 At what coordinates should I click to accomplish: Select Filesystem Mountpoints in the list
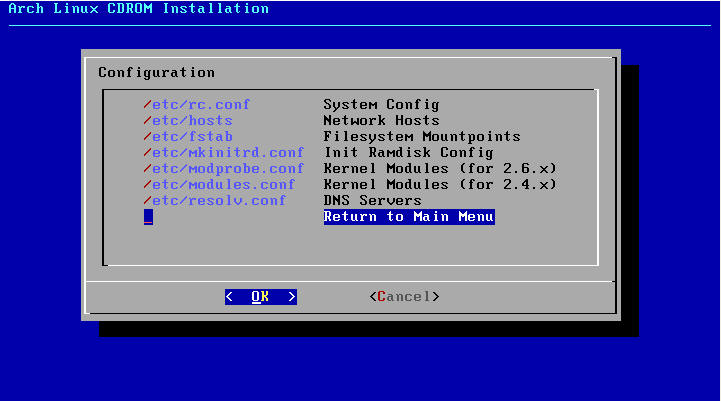coord(421,136)
